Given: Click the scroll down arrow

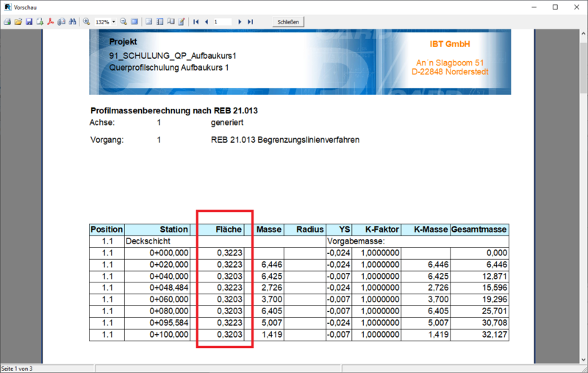Looking at the screenshot, I should [x=583, y=360].
